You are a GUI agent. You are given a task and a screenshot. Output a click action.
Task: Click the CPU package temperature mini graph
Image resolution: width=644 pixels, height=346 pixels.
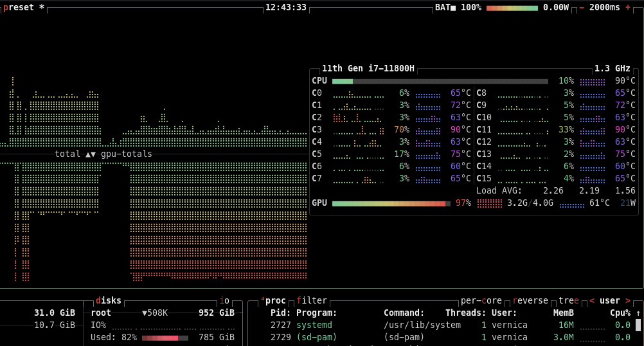(x=592, y=82)
